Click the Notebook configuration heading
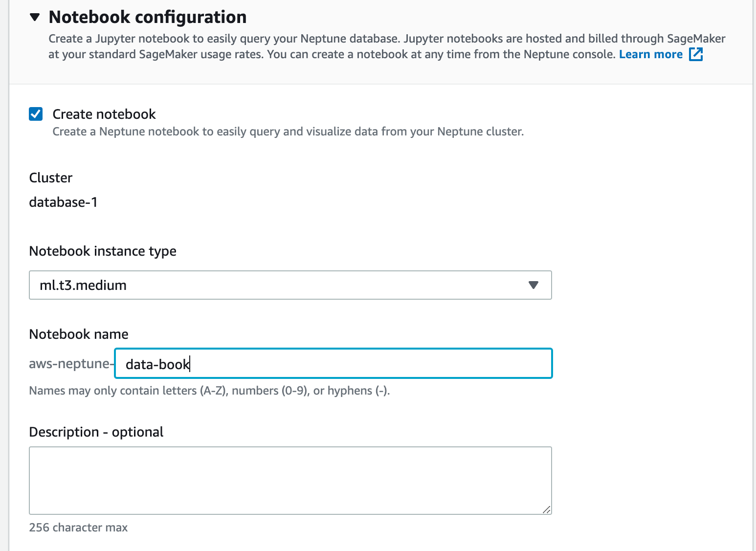Image resolution: width=756 pixels, height=551 pixels. click(147, 16)
